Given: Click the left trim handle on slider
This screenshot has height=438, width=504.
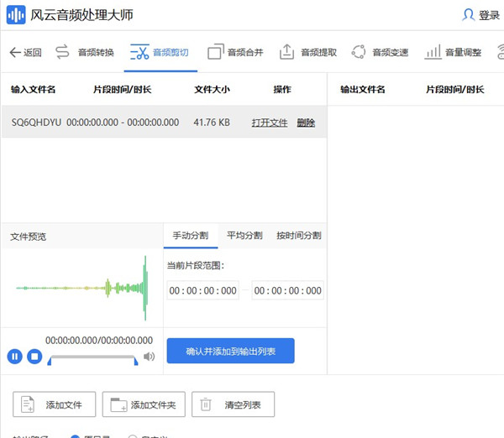Looking at the screenshot, I should [50, 361].
